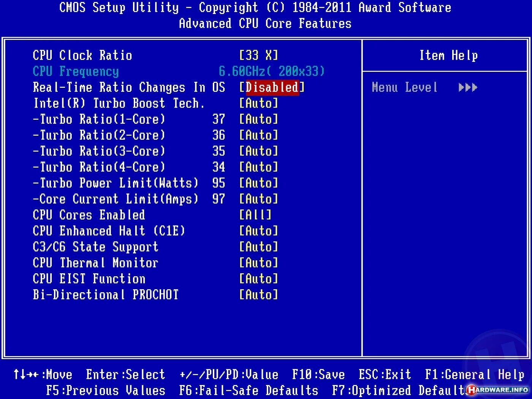Image resolution: width=532 pixels, height=399 pixels.
Task: Click the Item Help panel heading
Action: (x=448, y=55)
